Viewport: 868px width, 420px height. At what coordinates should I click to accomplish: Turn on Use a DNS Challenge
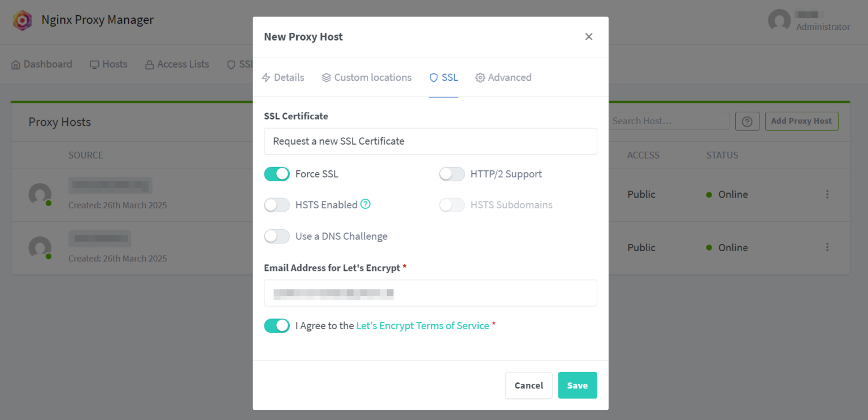tap(276, 236)
